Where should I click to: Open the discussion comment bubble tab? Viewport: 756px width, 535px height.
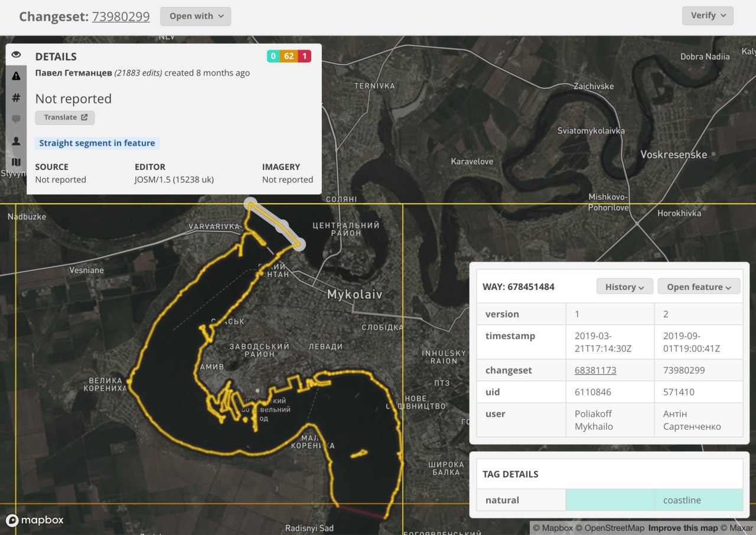coord(16,119)
